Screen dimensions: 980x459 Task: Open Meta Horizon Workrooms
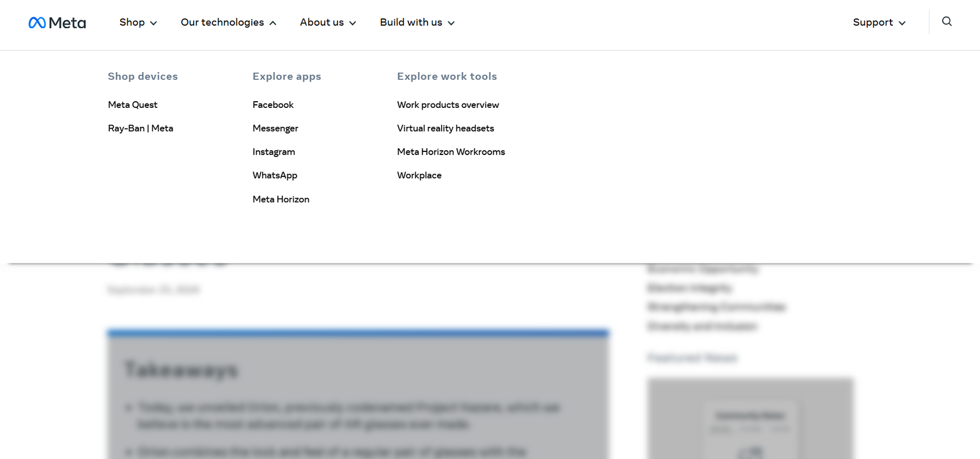[x=451, y=152]
